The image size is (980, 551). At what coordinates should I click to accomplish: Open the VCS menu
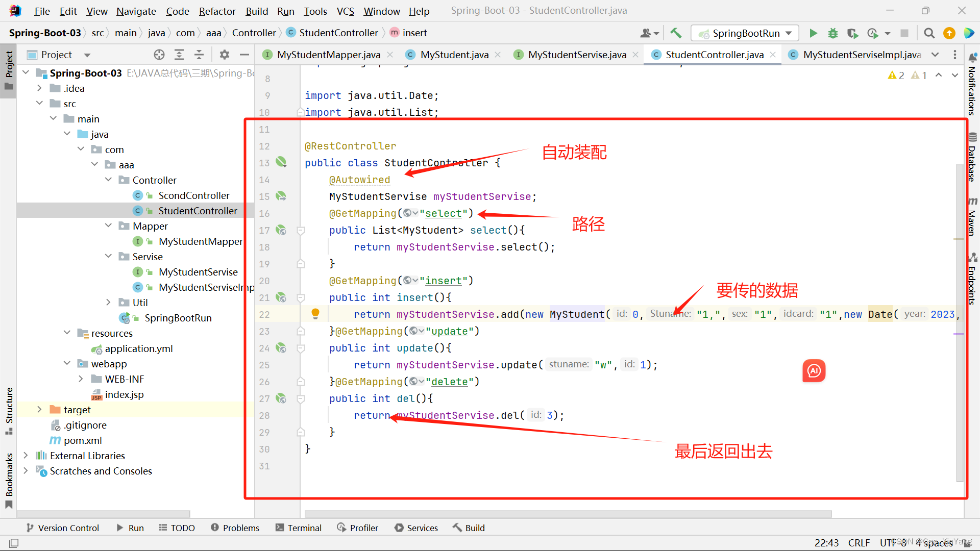click(345, 11)
